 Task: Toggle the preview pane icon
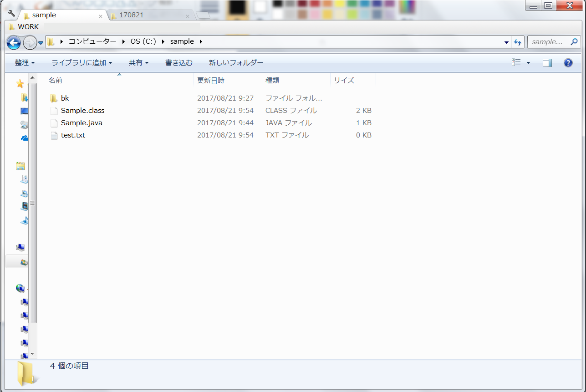point(547,63)
